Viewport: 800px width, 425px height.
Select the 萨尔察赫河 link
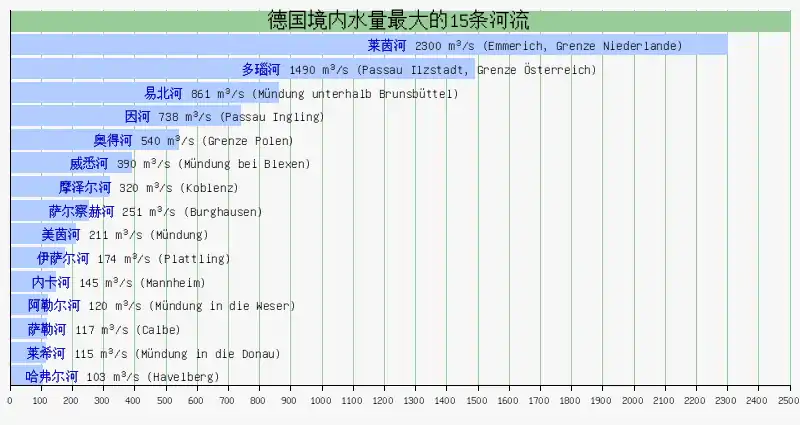coord(81,211)
